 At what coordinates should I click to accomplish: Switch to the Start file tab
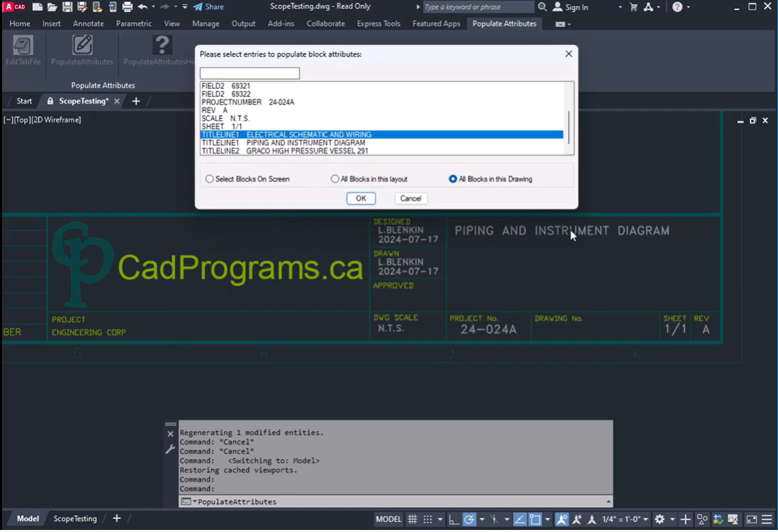pos(24,101)
